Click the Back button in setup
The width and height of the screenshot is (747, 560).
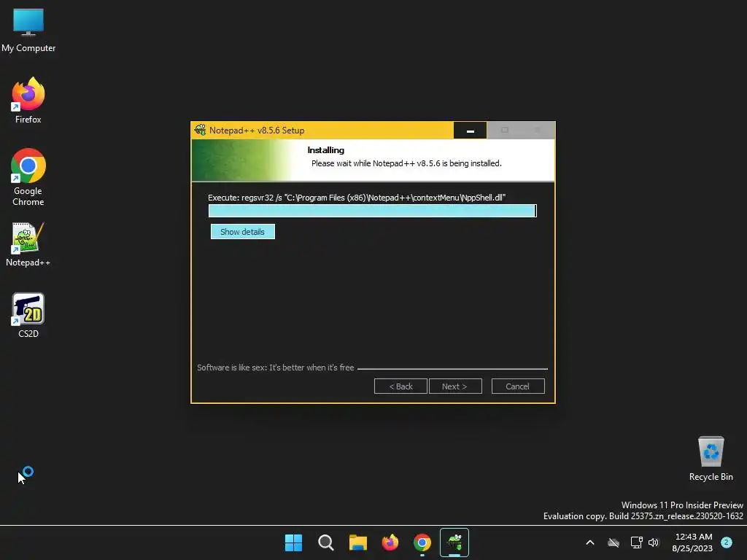click(x=400, y=386)
